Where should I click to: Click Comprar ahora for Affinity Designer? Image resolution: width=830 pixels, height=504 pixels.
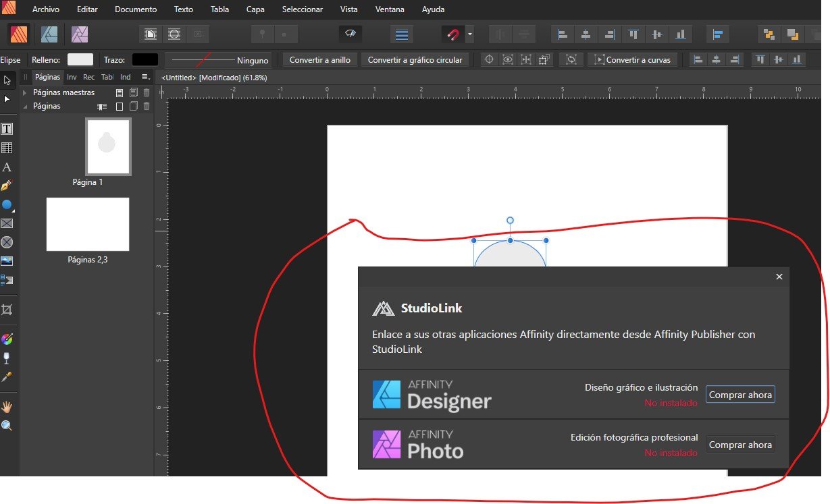coord(740,395)
